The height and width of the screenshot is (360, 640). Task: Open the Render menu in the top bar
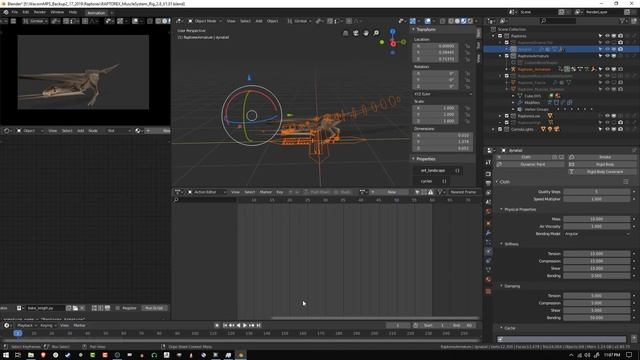[40, 12]
